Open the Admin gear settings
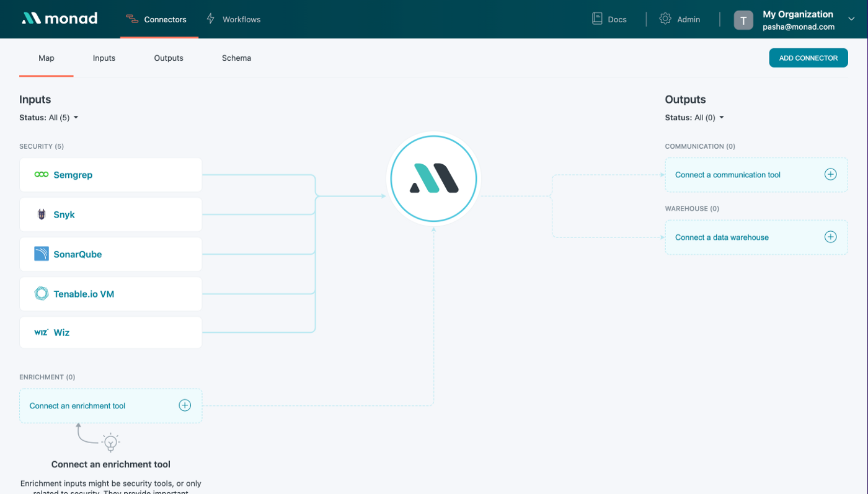Screen dimensions: 868x494 click(x=680, y=19)
